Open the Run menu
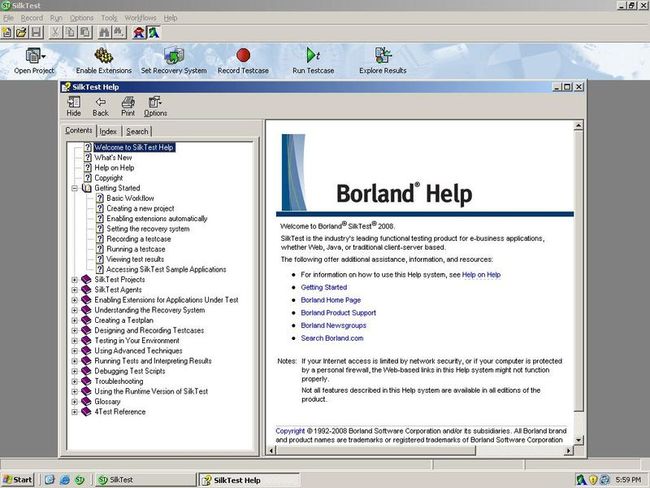650x488 pixels. (x=56, y=18)
